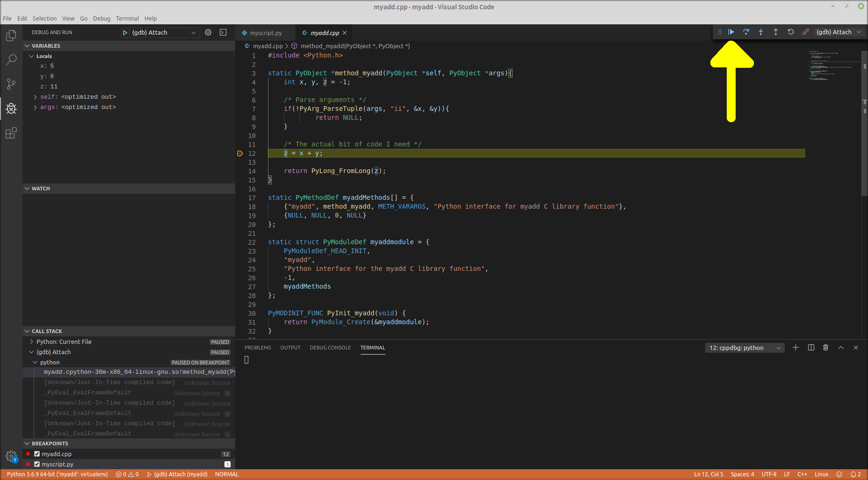The height and width of the screenshot is (480, 868).
Task: Select the Step Over debug icon
Action: 746,32
